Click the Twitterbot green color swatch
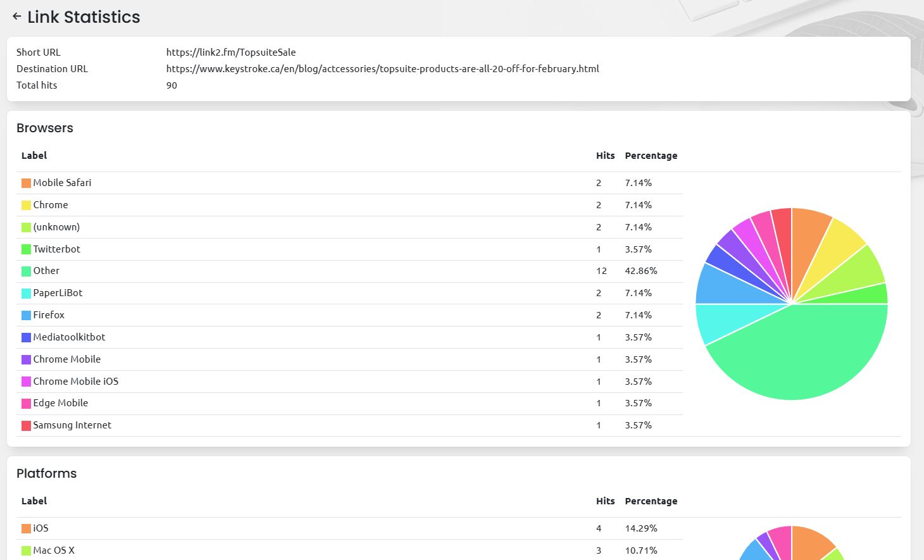The width and height of the screenshot is (924, 560). pyautogui.click(x=26, y=249)
